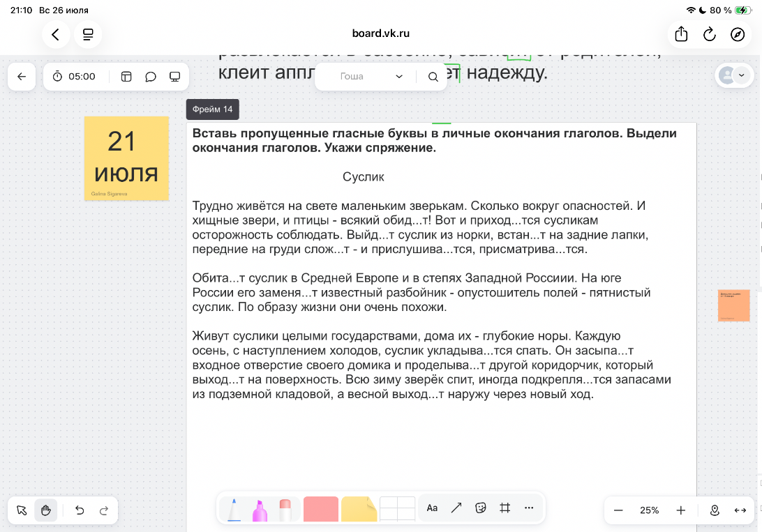Open the frames panel icon

pyautogui.click(x=126, y=76)
